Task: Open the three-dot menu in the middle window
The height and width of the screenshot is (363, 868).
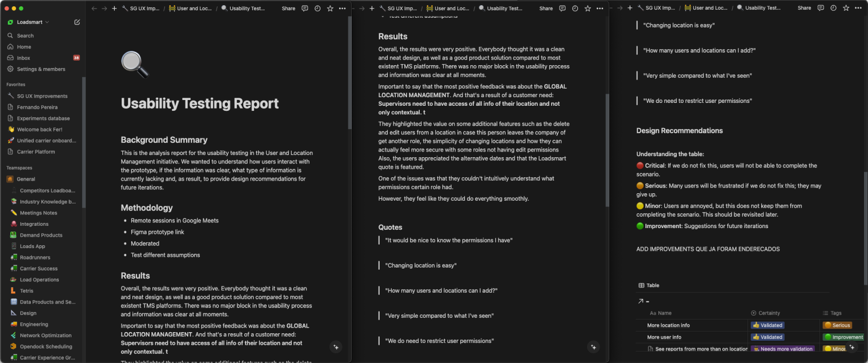Action: pyautogui.click(x=600, y=9)
